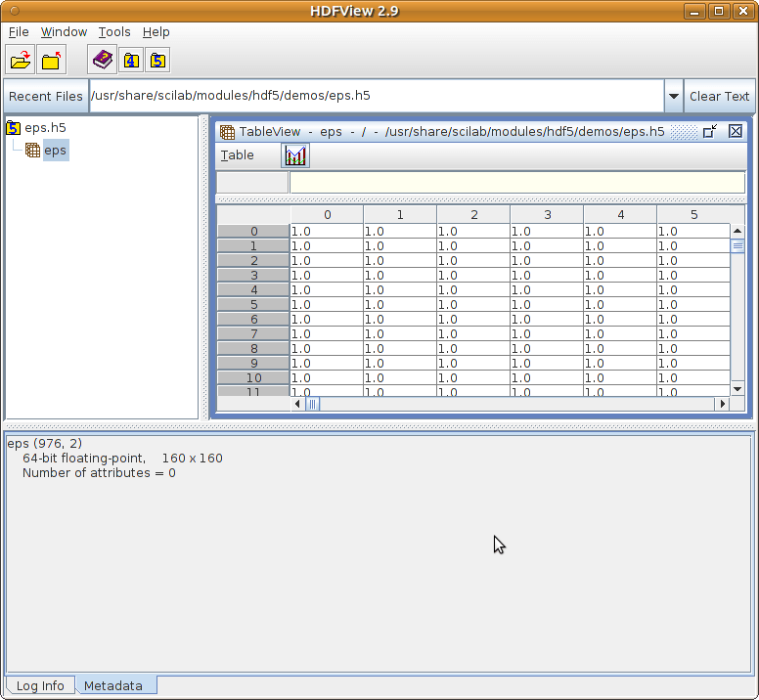The width and height of the screenshot is (759, 700).
Task: Click cell at row 4, column 2
Action: coord(473,289)
